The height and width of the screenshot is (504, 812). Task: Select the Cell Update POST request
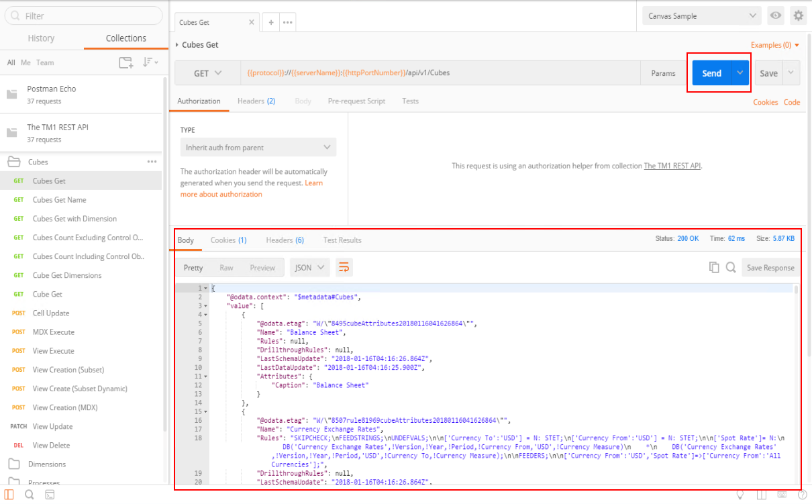click(51, 313)
